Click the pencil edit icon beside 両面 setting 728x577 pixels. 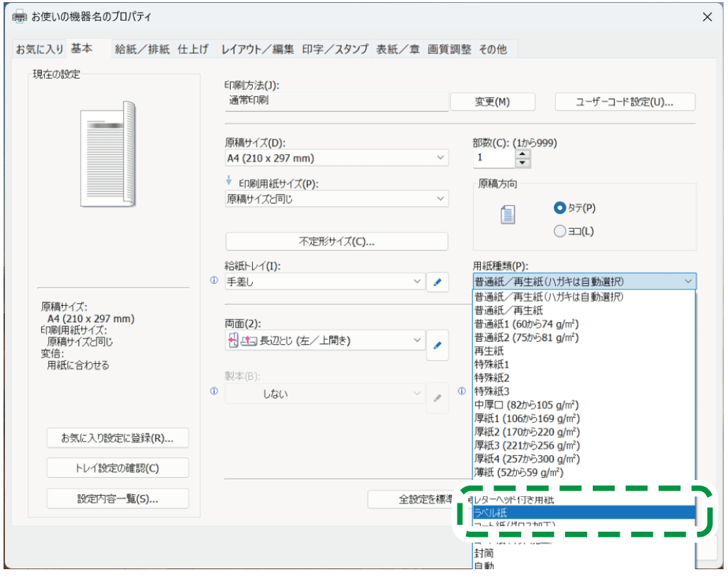tap(438, 345)
